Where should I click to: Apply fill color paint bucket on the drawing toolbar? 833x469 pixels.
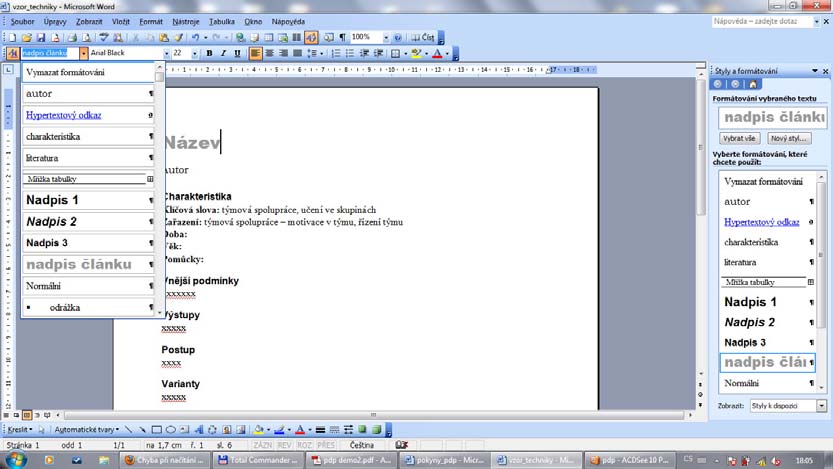(x=258, y=429)
